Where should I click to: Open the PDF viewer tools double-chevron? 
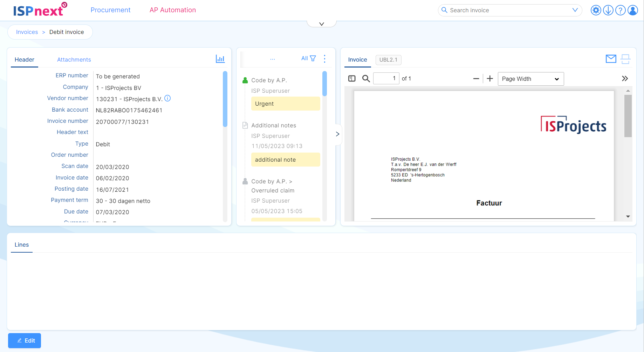tap(625, 79)
